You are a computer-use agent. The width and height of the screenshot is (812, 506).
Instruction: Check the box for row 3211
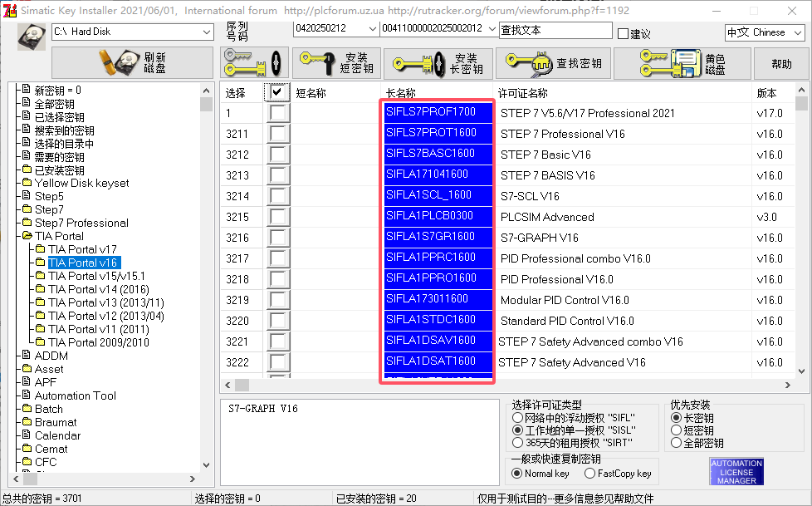pyautogui.click(x=278, y=133)
